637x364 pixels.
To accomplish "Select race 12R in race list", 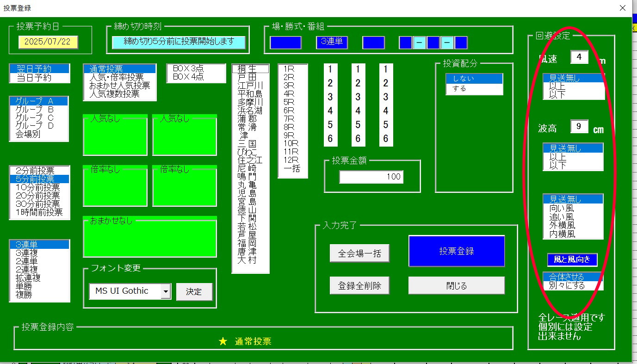I will pyautogui.click(x=292, y=160).
